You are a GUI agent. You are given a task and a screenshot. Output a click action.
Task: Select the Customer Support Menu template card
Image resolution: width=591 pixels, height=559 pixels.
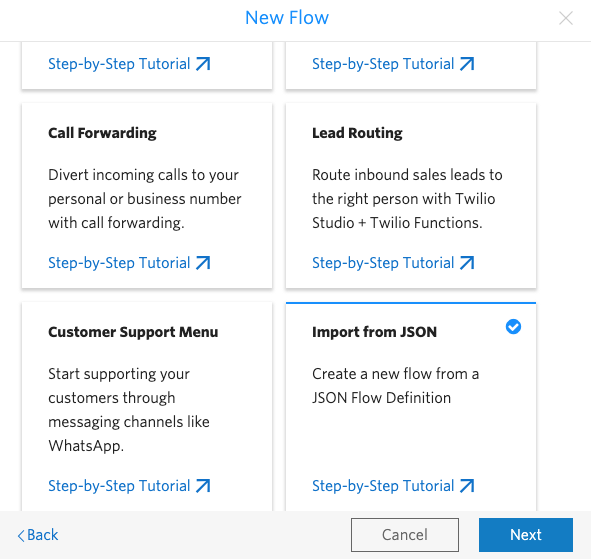coord(147,406)
